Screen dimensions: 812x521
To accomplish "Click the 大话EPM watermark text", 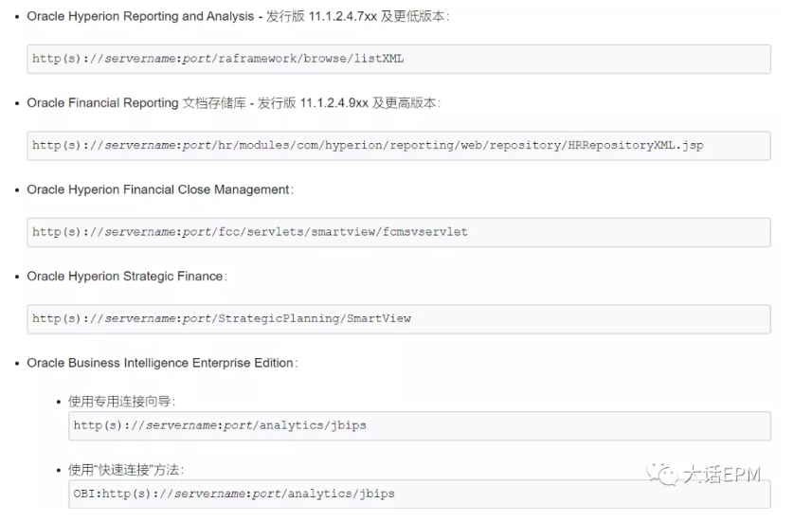I will 722,474.
